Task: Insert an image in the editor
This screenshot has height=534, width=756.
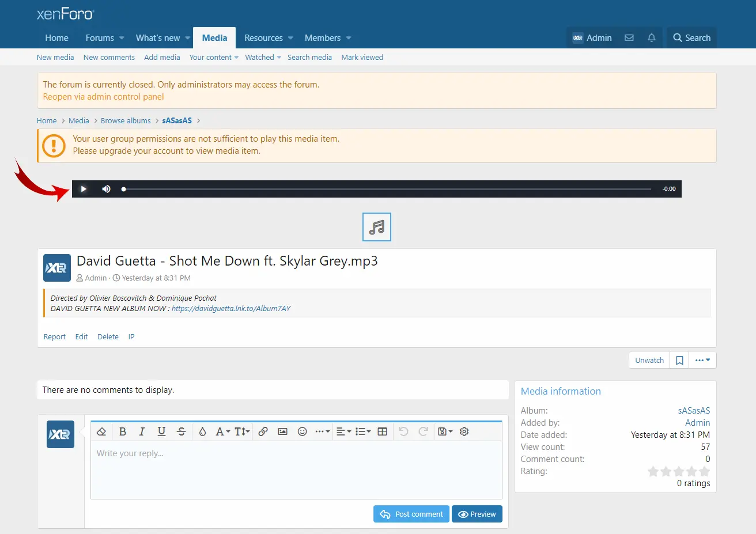Action: [282, 431]
